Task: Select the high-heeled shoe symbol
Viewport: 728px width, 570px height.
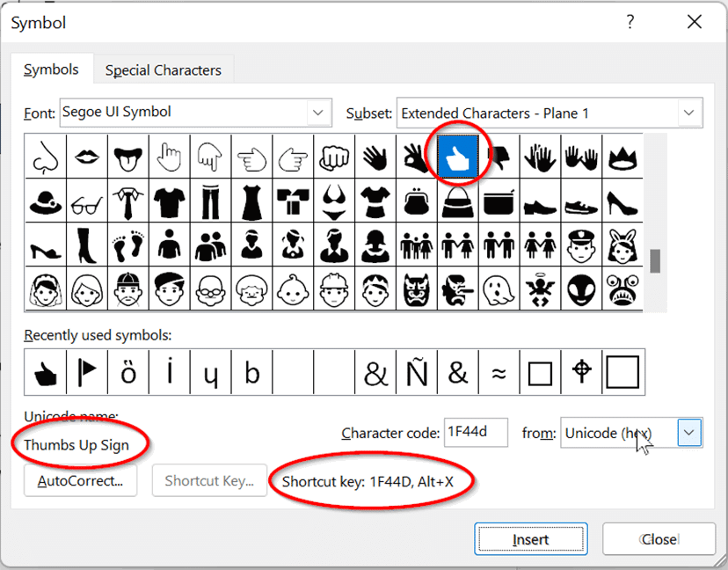Action: (622, 201)
